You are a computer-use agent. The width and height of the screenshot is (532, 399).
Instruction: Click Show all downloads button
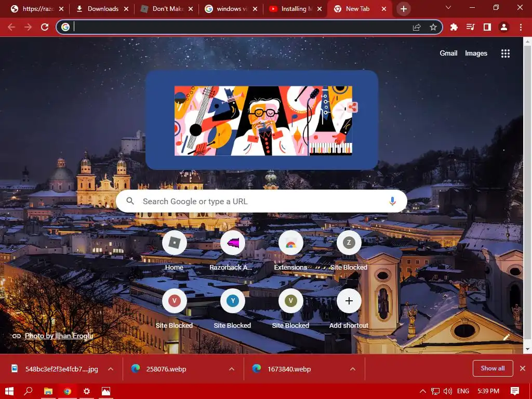click(493, 368)
